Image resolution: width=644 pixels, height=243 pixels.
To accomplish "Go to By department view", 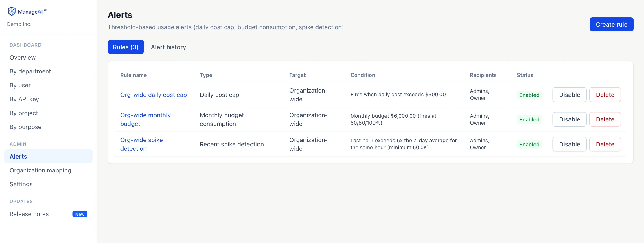I will [30, 71].
